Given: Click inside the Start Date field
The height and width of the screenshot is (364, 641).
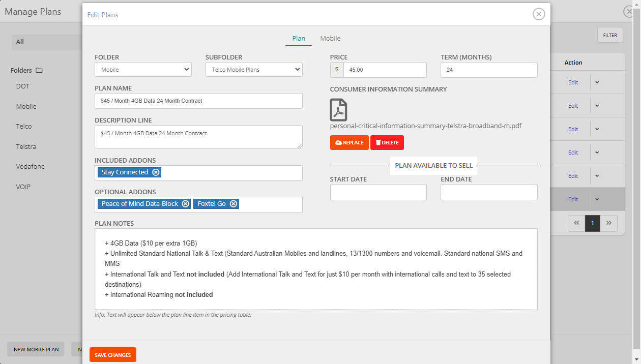Looking at the screenshot, I should point(378,192).
